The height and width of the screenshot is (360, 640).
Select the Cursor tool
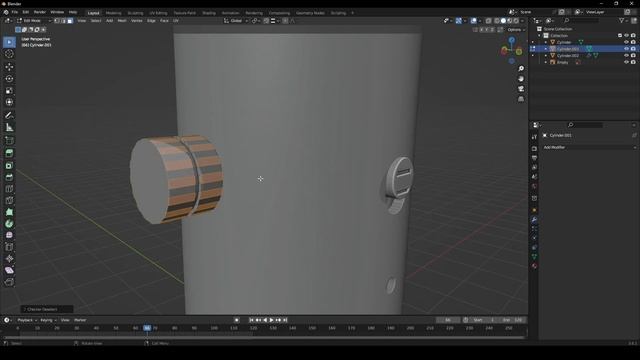click(9, 54)
